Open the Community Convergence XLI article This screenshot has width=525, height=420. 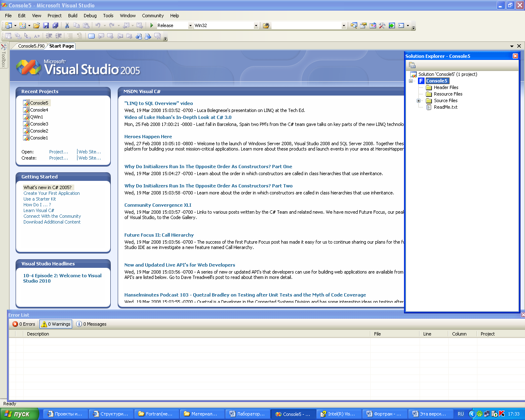click(x=158, y=205)
